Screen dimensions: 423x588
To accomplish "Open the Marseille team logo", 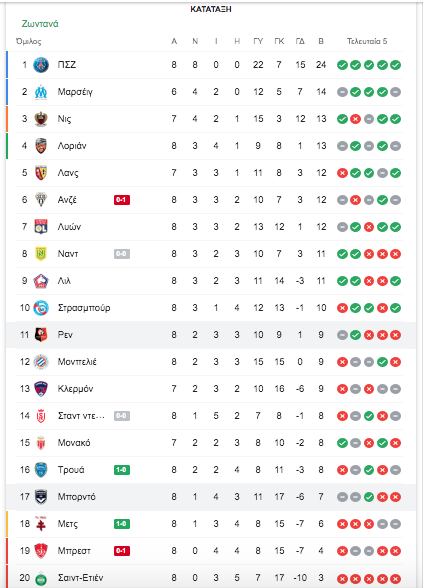I will click(x=41, y=92).
